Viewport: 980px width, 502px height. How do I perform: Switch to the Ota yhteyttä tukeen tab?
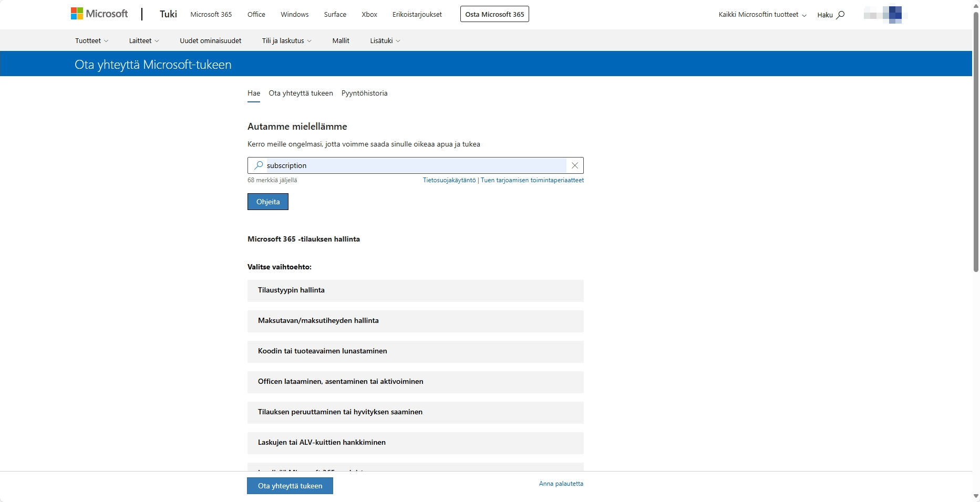pos(301,93)
